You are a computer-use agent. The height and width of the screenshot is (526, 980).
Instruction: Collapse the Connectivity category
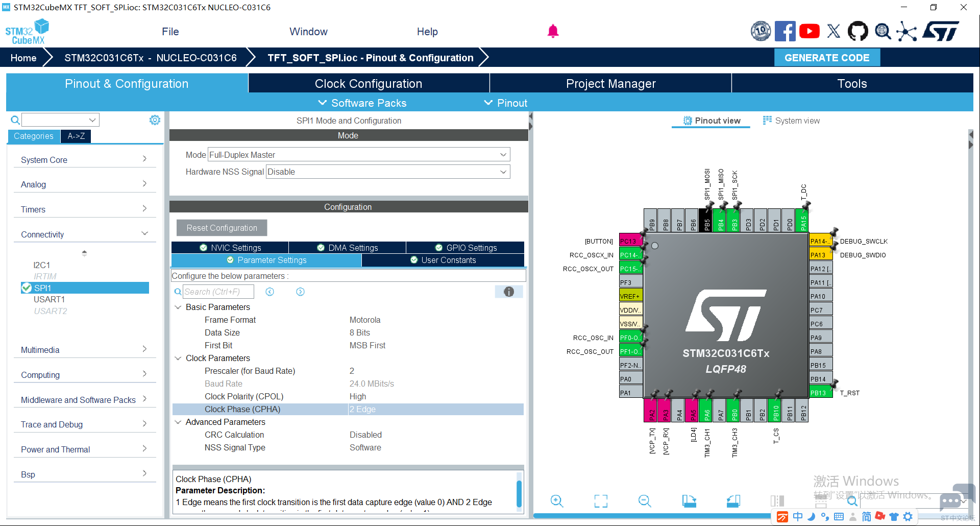pyautogui.click(x=84, y=234)
